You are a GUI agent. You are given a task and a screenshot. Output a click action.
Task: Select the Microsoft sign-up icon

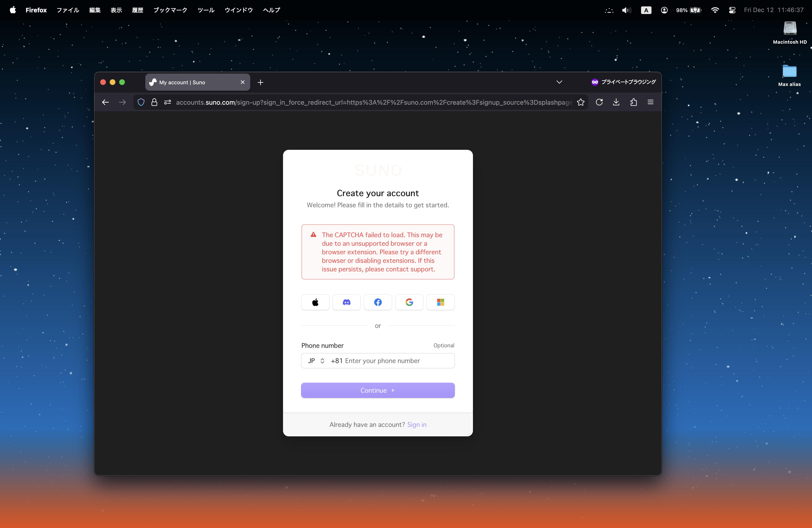coord(440,302)
